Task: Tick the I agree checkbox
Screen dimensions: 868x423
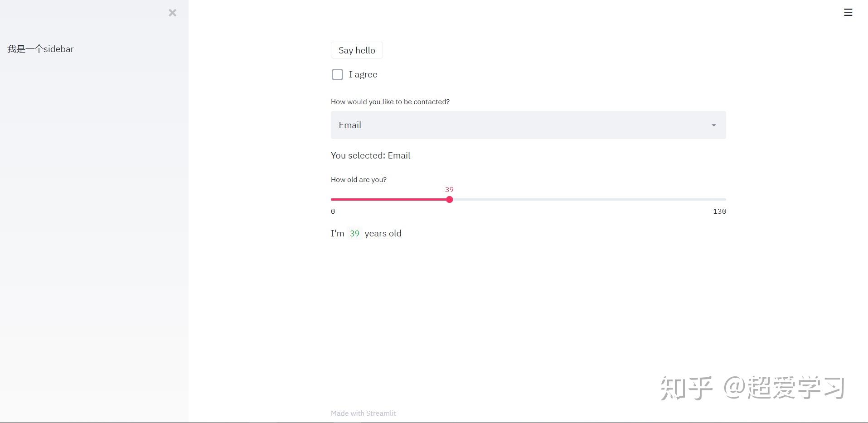Action: point(337,75)
